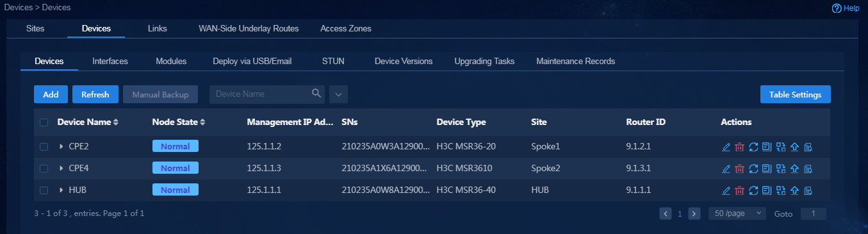The height and width of the screenshot is (234, 868).
Task: Click the edit pencil icon for CPE2
Action: click(726, 147)
